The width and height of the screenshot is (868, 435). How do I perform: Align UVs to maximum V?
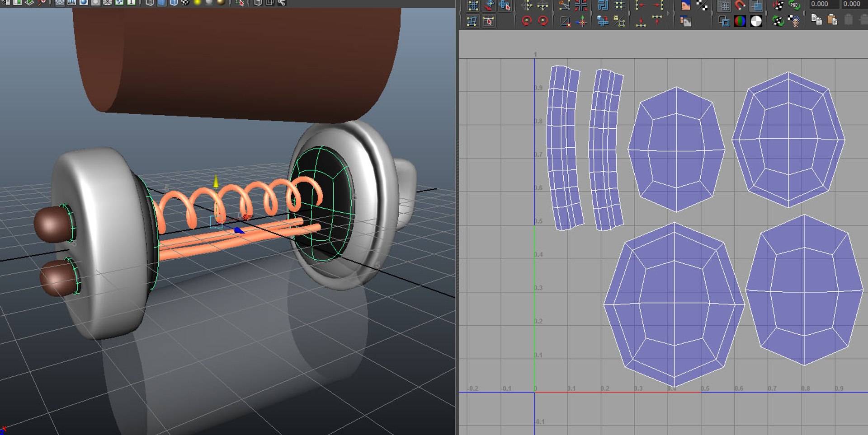(x=657, y=21)
